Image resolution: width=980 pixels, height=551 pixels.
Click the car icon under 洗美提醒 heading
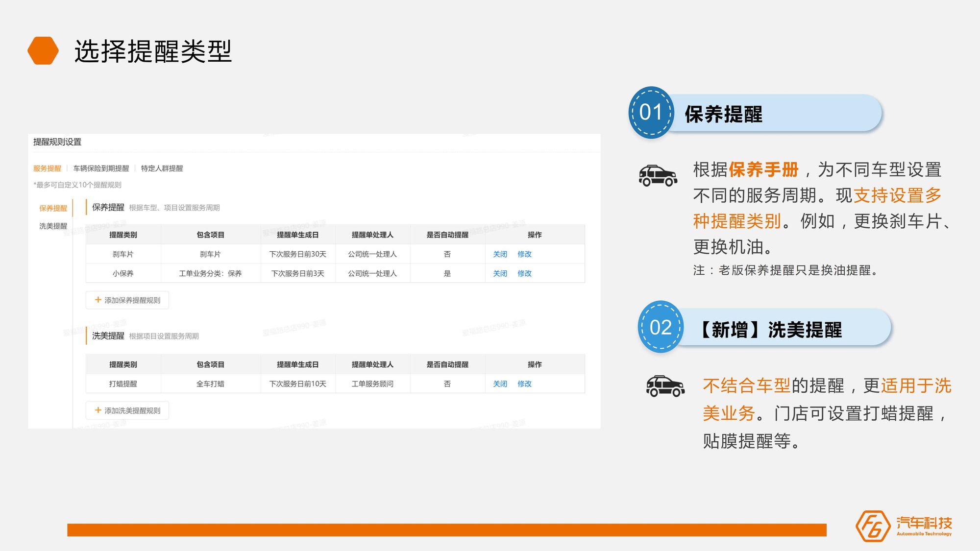665,386
